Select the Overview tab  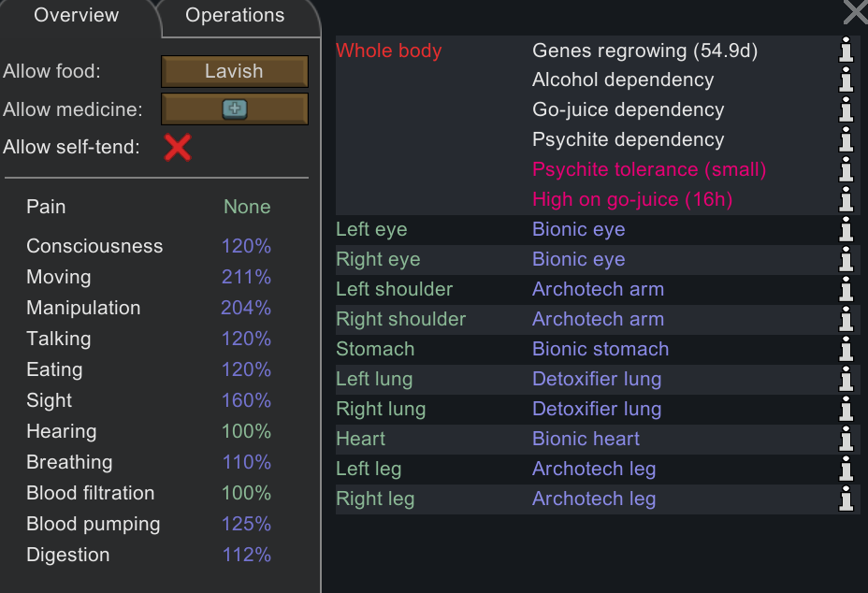(x=77, y=16)
